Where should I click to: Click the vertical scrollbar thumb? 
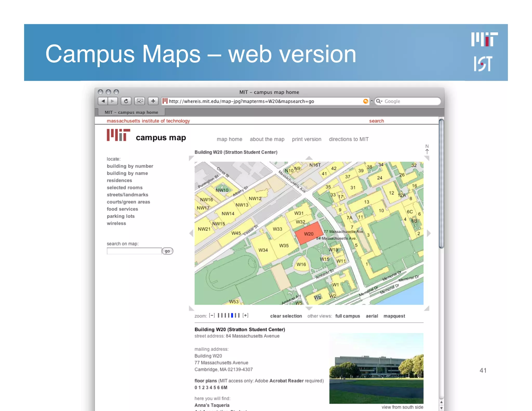click(x=441, y=184)
